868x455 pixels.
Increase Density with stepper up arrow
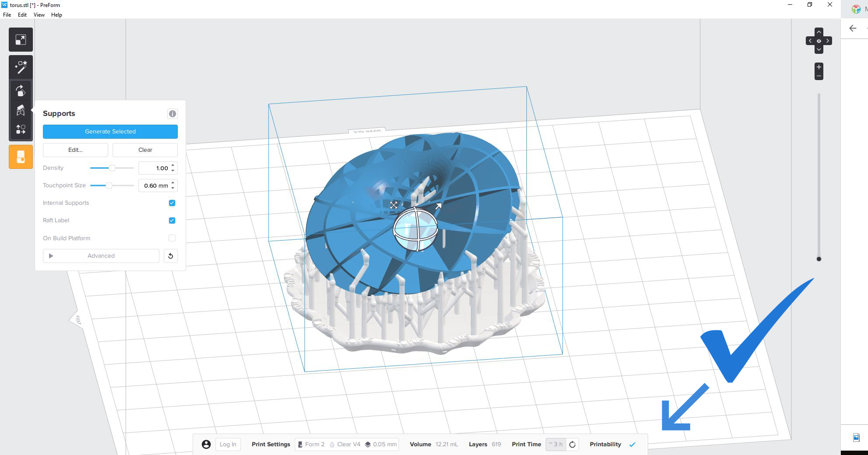pos(173,165)
